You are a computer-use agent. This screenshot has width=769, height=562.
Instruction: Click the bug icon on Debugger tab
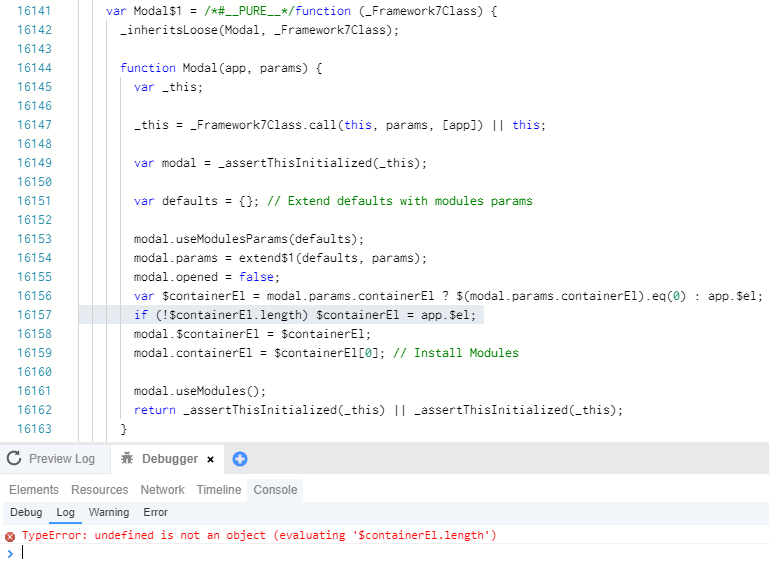click(x=127, y=458)
